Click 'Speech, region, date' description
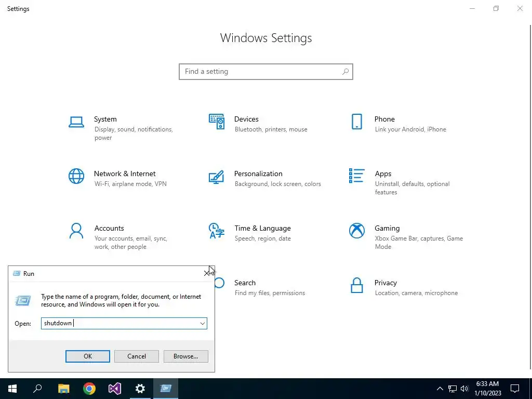Viewport: 532px width, 399px height. [x=262, y=238]
